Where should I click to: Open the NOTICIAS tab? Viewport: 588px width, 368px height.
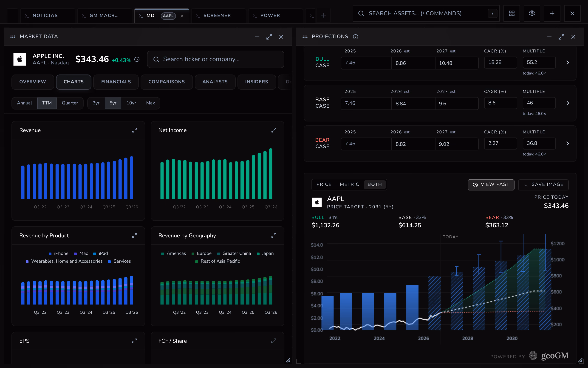click(x=48, y=16)
